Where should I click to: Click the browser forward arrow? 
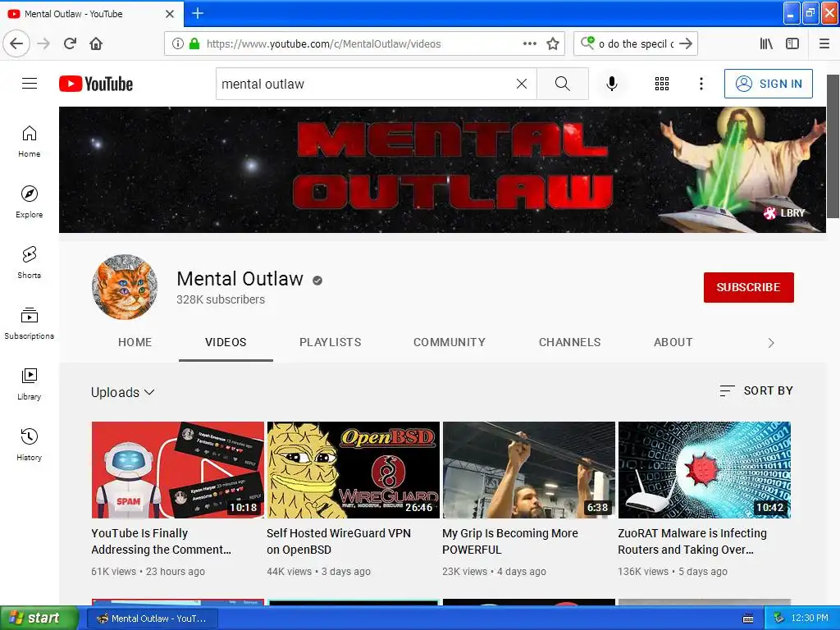click(x=43, y=43)
